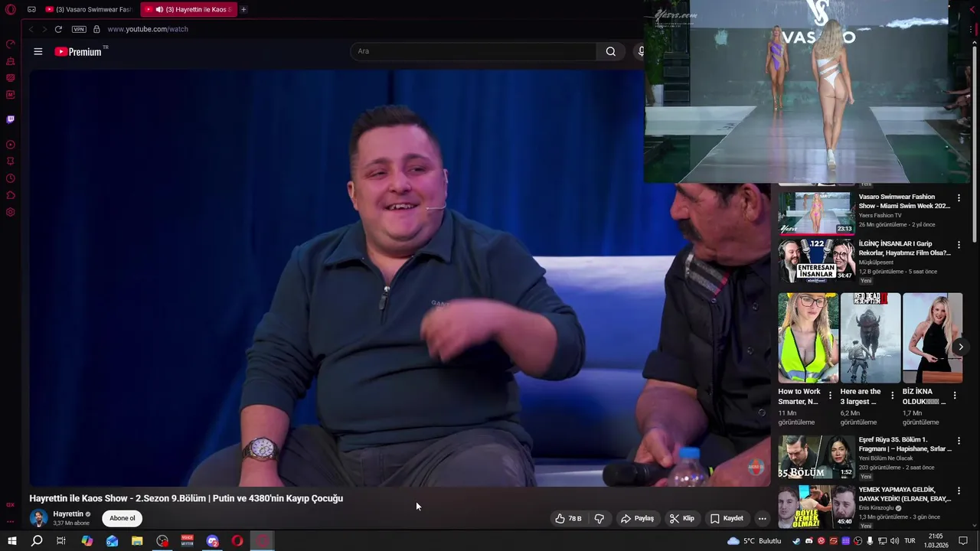Screen dimensions: 980x551
Task: Focus the www.youtube.com/watch address field
Action: 148,29
